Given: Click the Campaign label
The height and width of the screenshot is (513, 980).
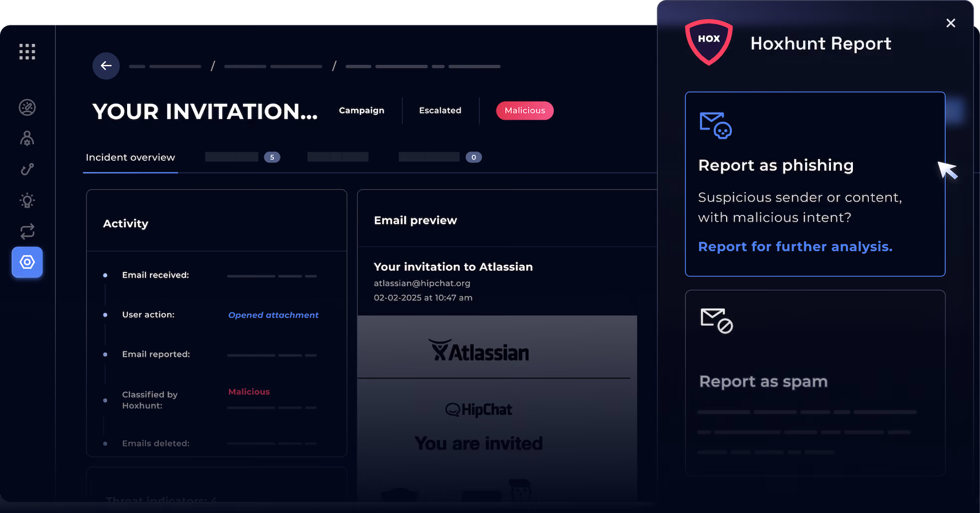Looking at the screenshot, I should pyautogui.click(x=361, y=110).
